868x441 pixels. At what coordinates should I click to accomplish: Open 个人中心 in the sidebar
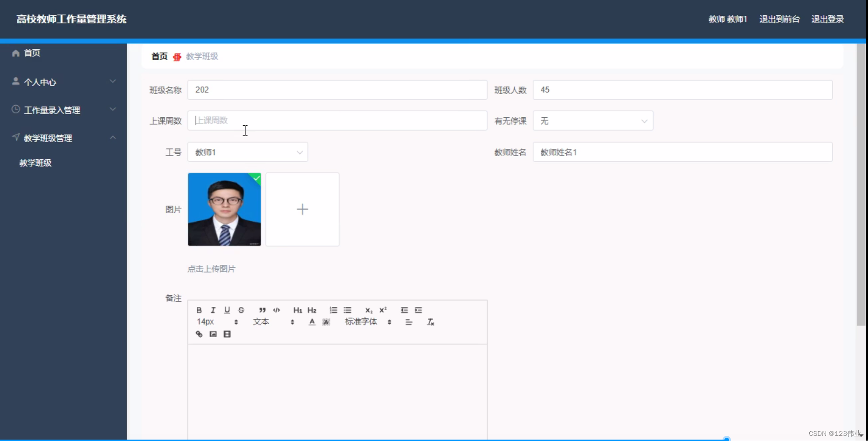[41, 82]
